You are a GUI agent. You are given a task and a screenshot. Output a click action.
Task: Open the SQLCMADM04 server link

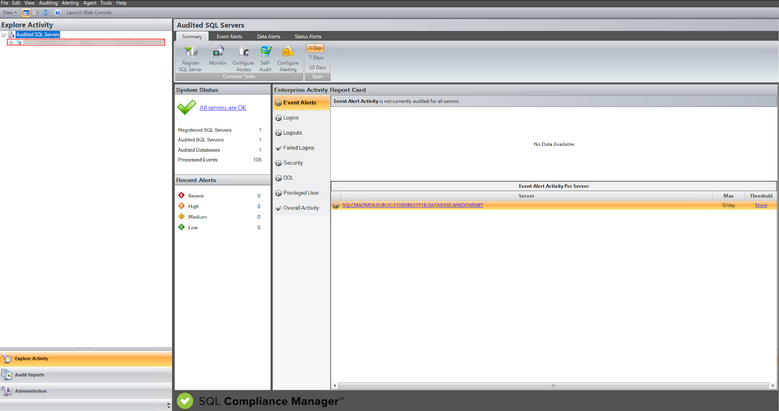(412, 205)
